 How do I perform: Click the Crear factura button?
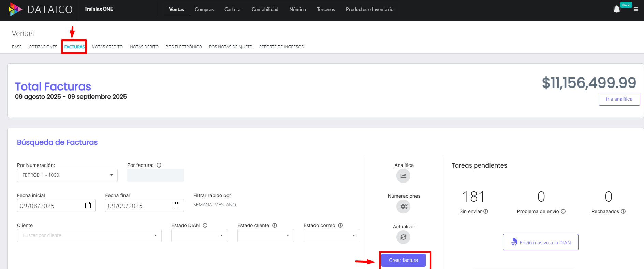(x=403, y=260)
